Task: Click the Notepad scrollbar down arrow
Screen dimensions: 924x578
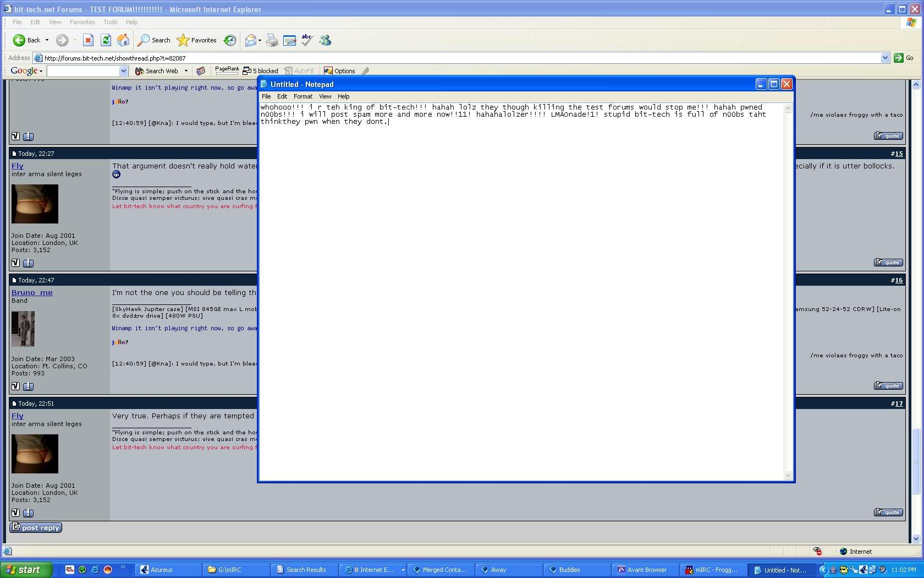Action: 788,476
